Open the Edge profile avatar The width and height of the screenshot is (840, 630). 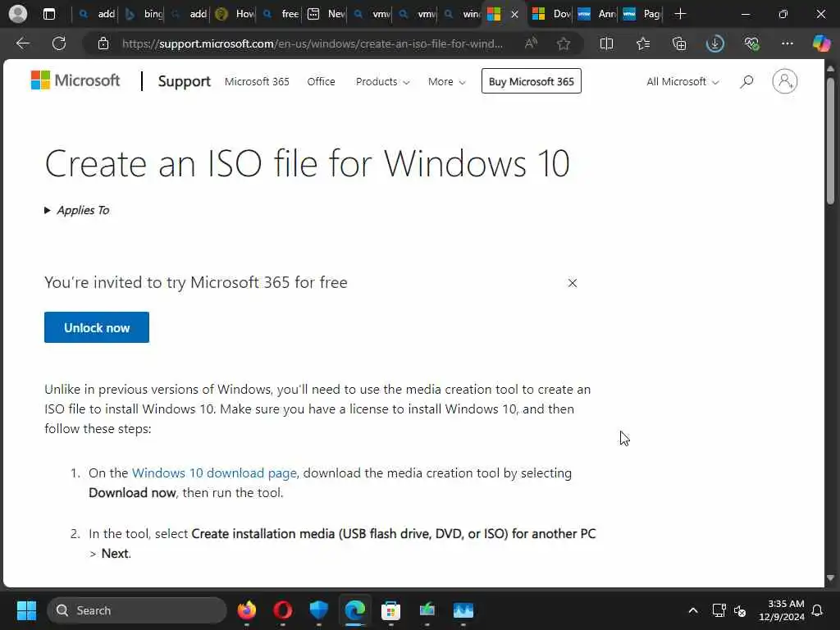click(18, 14)
